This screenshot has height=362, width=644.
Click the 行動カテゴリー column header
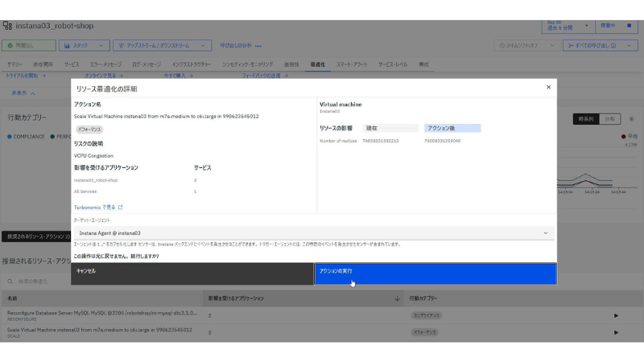(423, 298)
